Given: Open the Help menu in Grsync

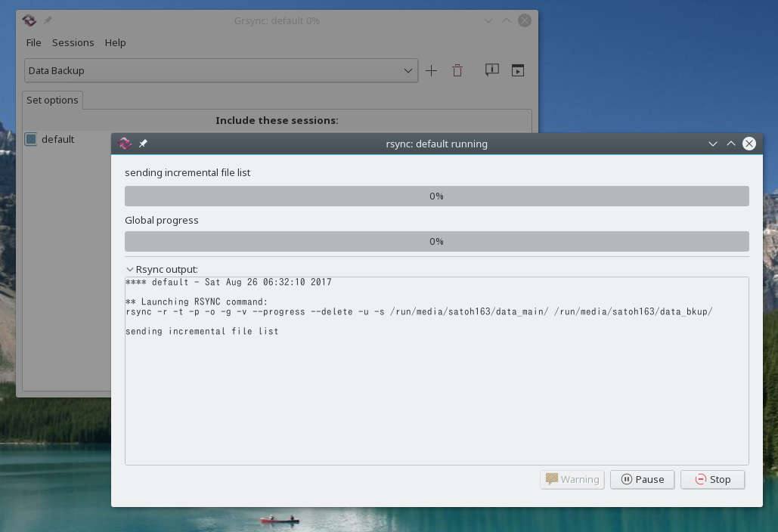Looking at the screenshot, I should [115, 42].
